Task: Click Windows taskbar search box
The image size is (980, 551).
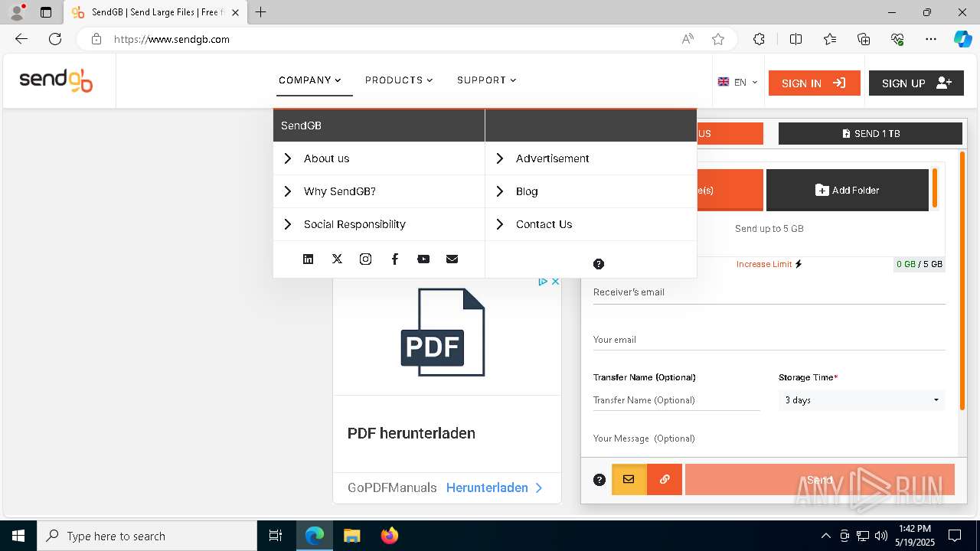Action: [x=147, y=536]
